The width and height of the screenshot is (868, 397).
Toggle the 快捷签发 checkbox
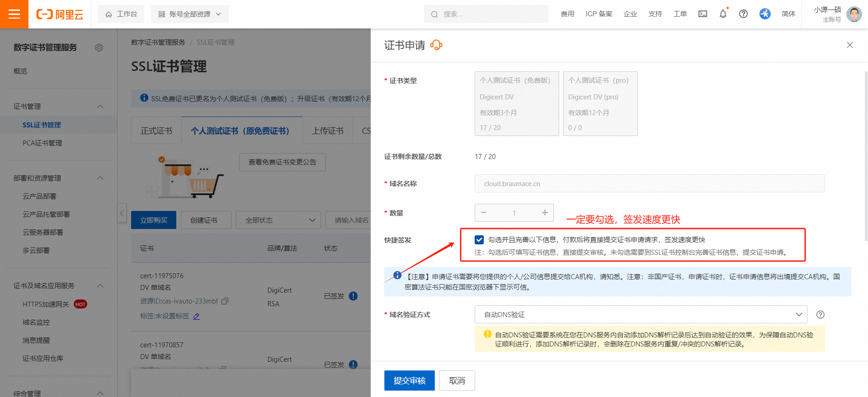click(x=479, y=240)
